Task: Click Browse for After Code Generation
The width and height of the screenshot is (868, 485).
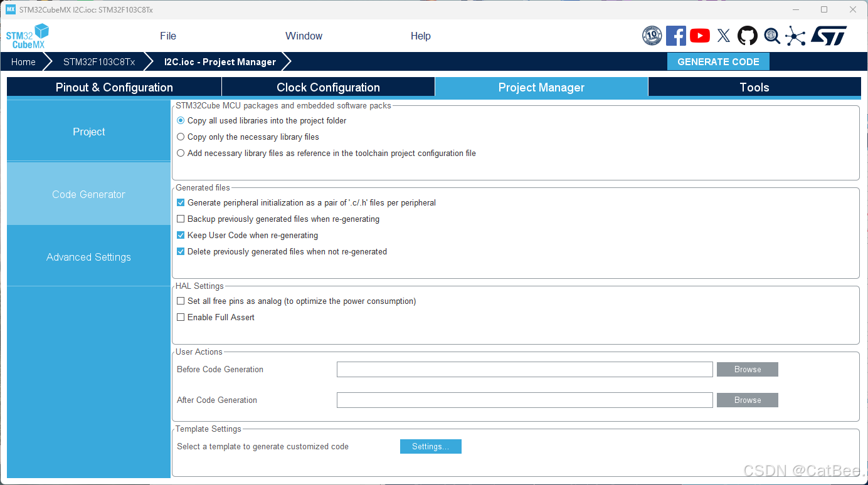Action: tap(748, 400)
